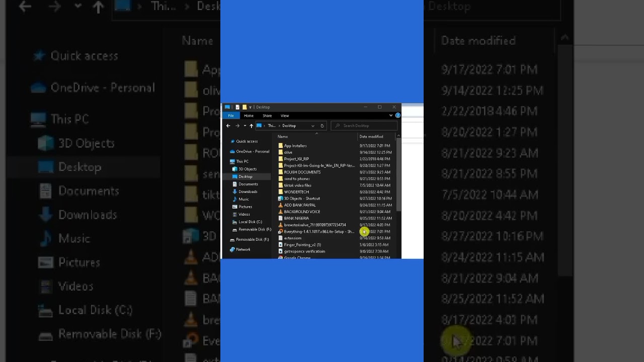
Task: Click the Everything setup shortcut icon
Action: [281, 232]
